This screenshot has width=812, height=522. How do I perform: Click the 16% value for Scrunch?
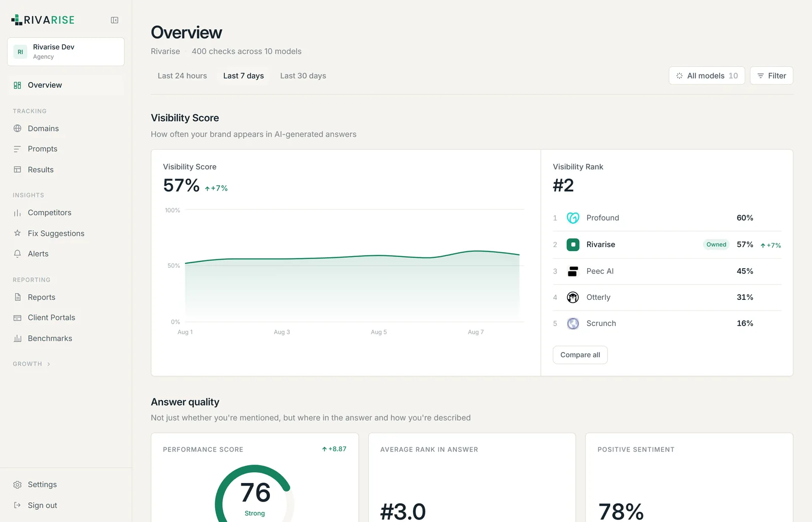point(745,323)
